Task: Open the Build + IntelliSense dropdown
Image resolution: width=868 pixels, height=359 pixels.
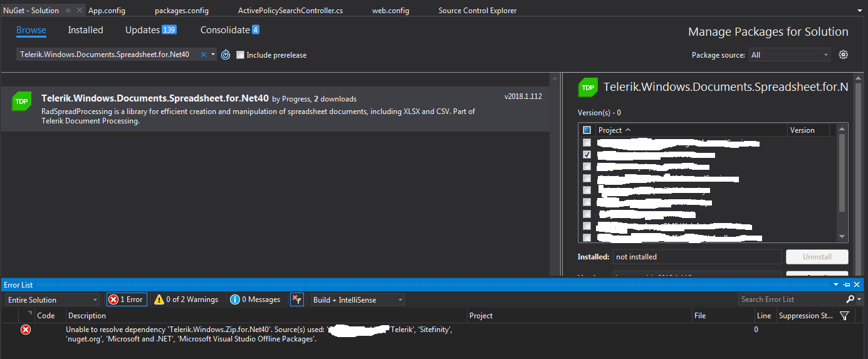Action: (358, 300)
